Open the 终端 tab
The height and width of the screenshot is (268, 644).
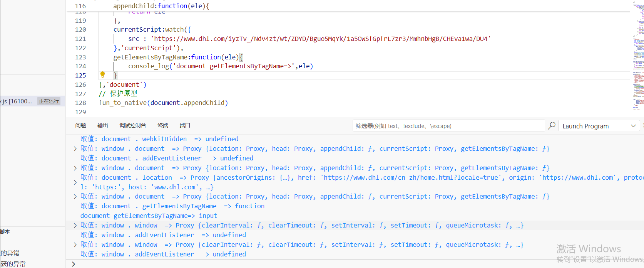(163, 126)
